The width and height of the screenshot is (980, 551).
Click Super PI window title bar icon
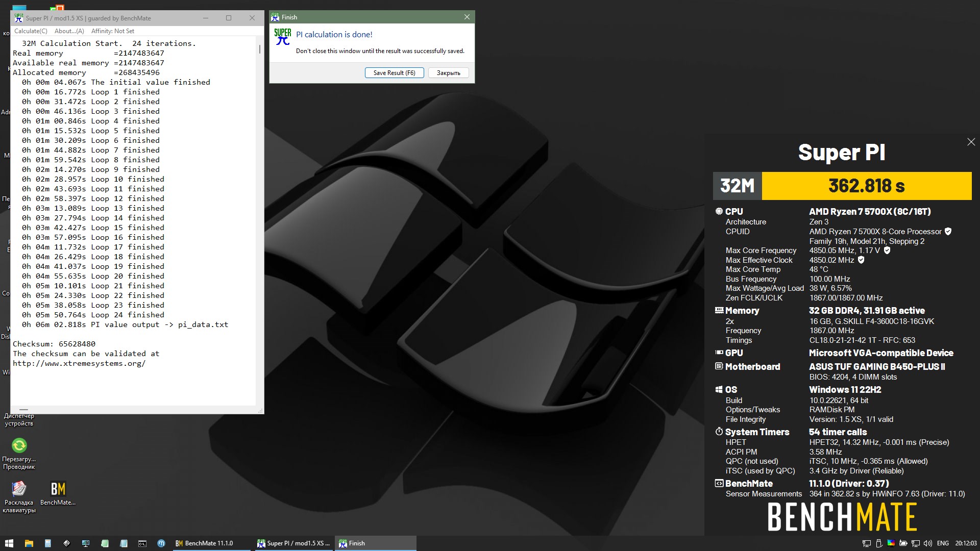[19, 18]
